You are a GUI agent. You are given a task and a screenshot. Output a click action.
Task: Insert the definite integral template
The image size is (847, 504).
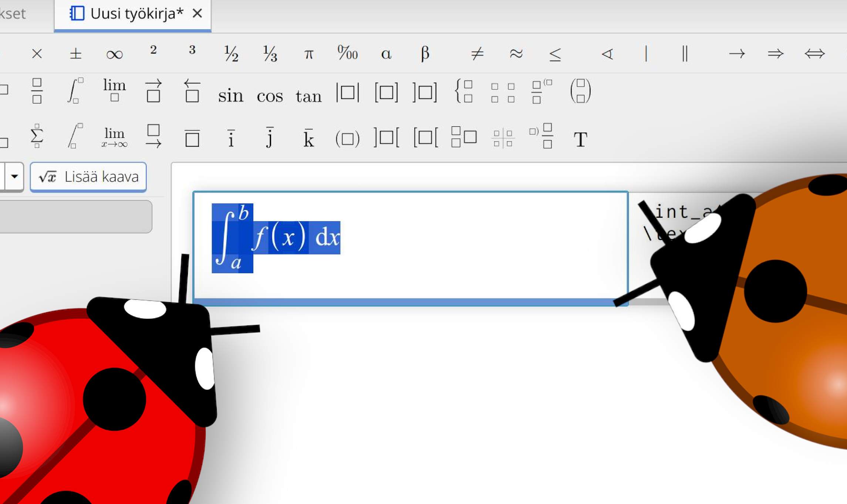click(x=75, y=91)
